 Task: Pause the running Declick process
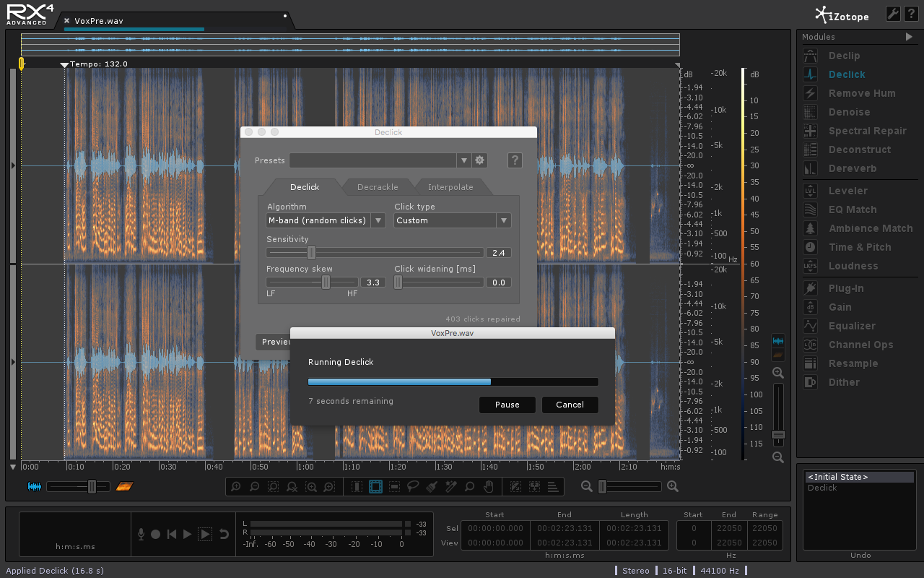[x=507, y=405]
